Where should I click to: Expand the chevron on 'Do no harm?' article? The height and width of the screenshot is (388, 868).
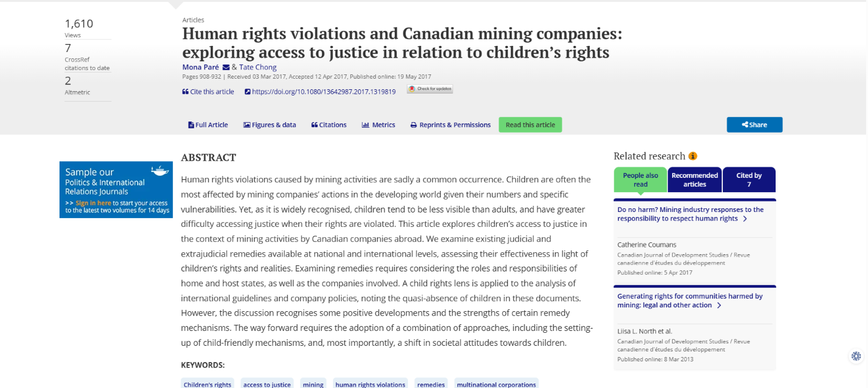point(746,218)
